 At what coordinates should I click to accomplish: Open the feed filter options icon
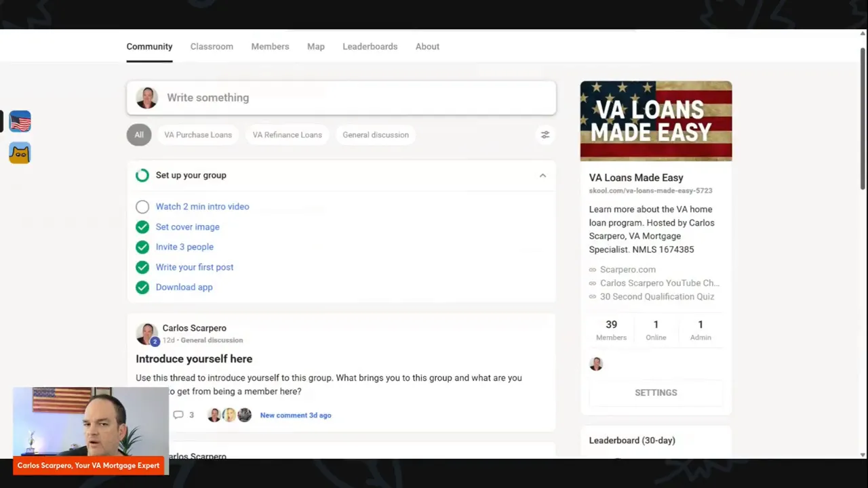click(545, 134)
